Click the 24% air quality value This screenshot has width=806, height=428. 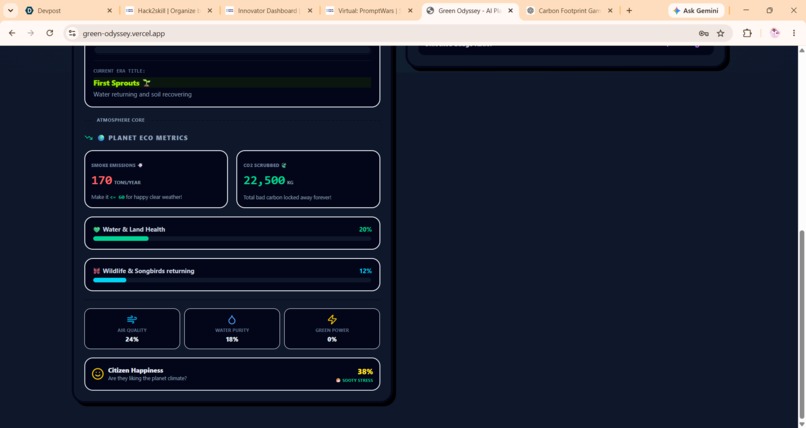tap(132, 339)
